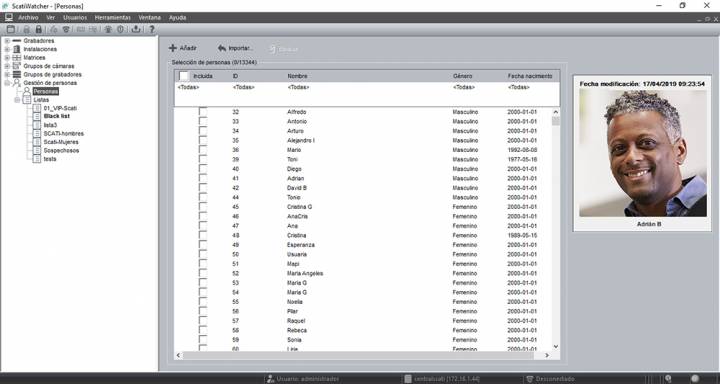Click the export/download toolbar icon
Image resolution: width=720 pixels, height=384 pixels.
(136, 29)
